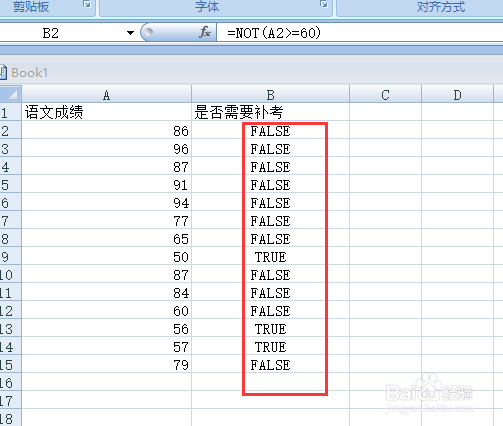Click the cell 语文成绩
The height and width of the screenshot is (426, 503).
click(107, 112)
